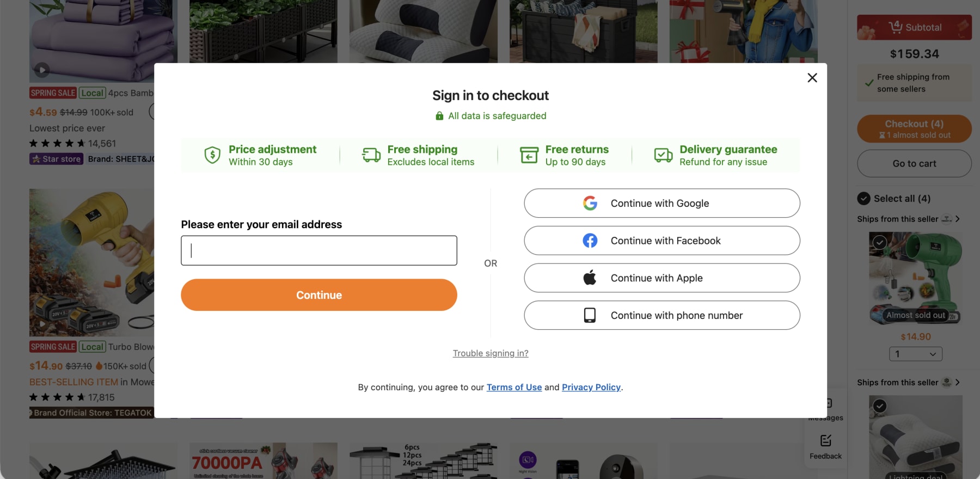Close the sign-in dialog with X
This screenshot has width=980, height=479.
point(812,78)
